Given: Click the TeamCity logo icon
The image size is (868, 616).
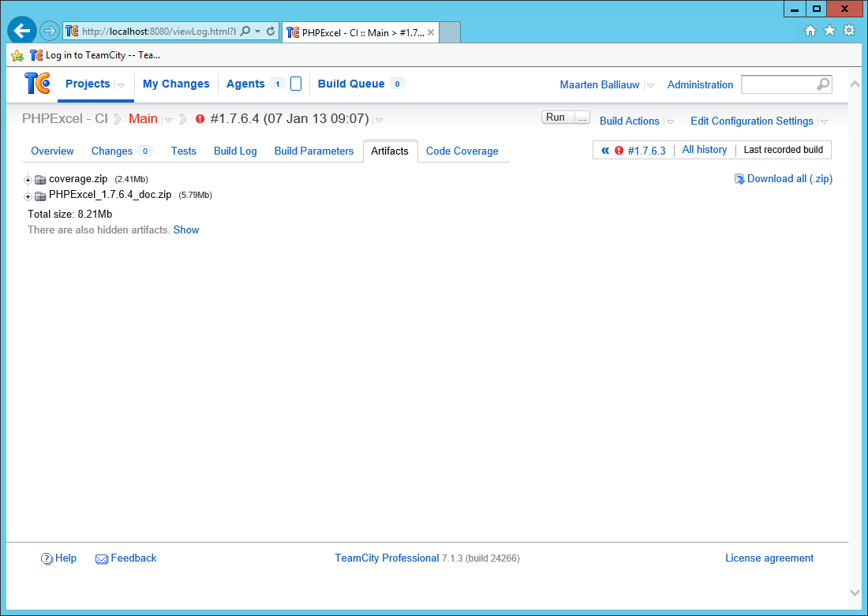Looking at the screenshot, I should 37,84.
